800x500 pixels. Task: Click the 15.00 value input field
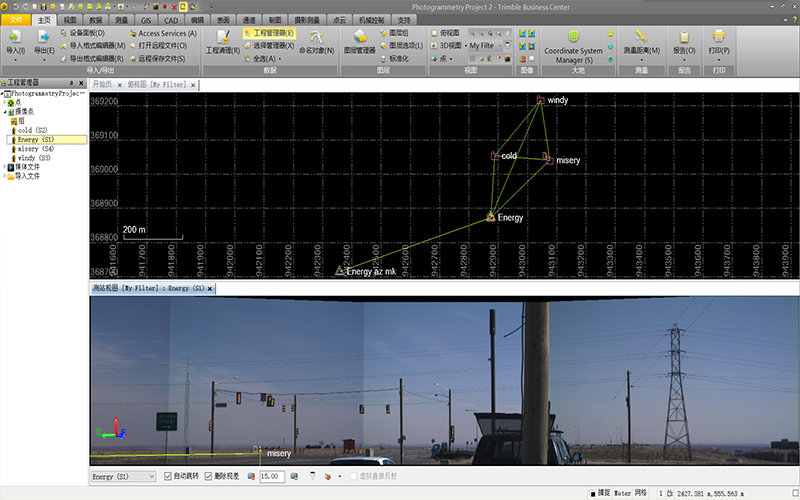(272, 477)
